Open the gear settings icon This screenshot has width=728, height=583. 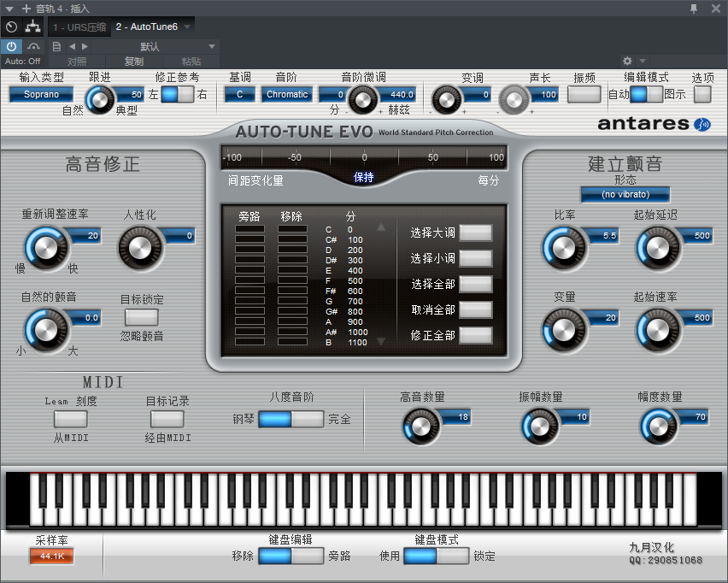(627, 61)
